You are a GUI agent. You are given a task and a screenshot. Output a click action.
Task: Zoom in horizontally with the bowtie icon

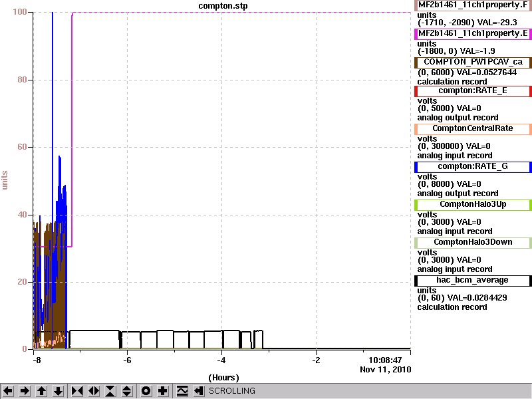tap(77, 391)
